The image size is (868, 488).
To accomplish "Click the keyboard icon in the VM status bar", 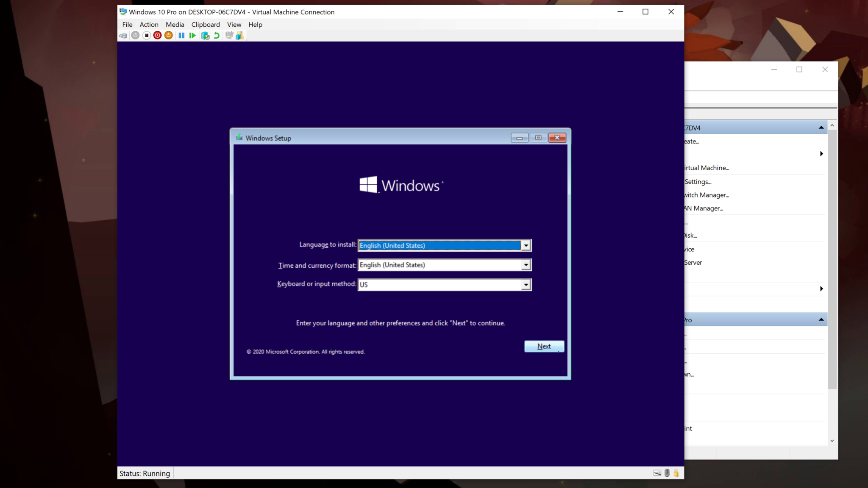I will pos(657,473).
